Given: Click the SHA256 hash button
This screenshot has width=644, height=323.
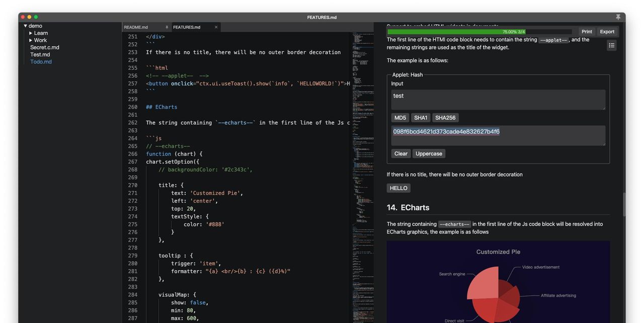Looking at the screenshot, I should (445, 118).
